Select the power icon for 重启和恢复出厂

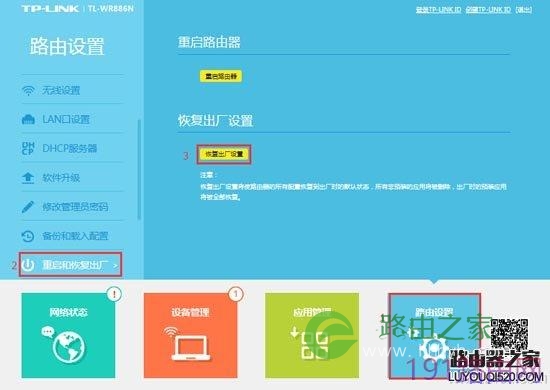[28, 265]
